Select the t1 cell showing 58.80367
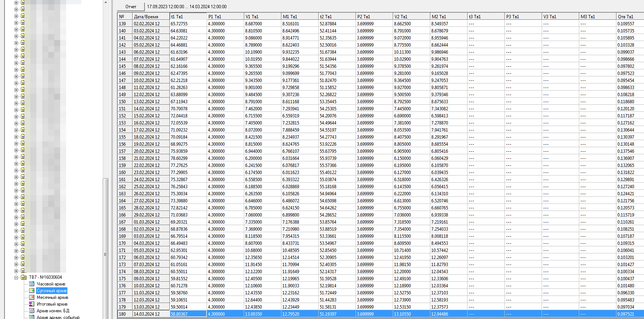The image size is (644, 319). [188, 314]
